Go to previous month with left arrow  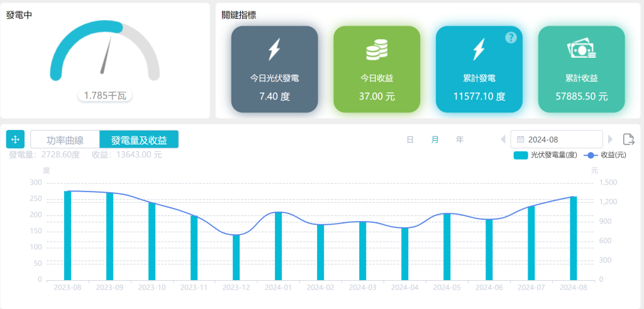tap(502, 139)
